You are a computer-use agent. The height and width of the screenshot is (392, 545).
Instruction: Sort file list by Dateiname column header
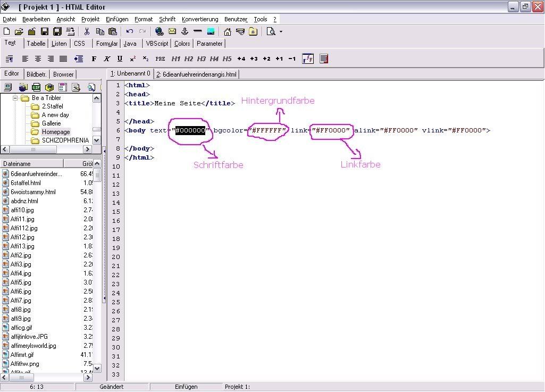tap(31, 163)
